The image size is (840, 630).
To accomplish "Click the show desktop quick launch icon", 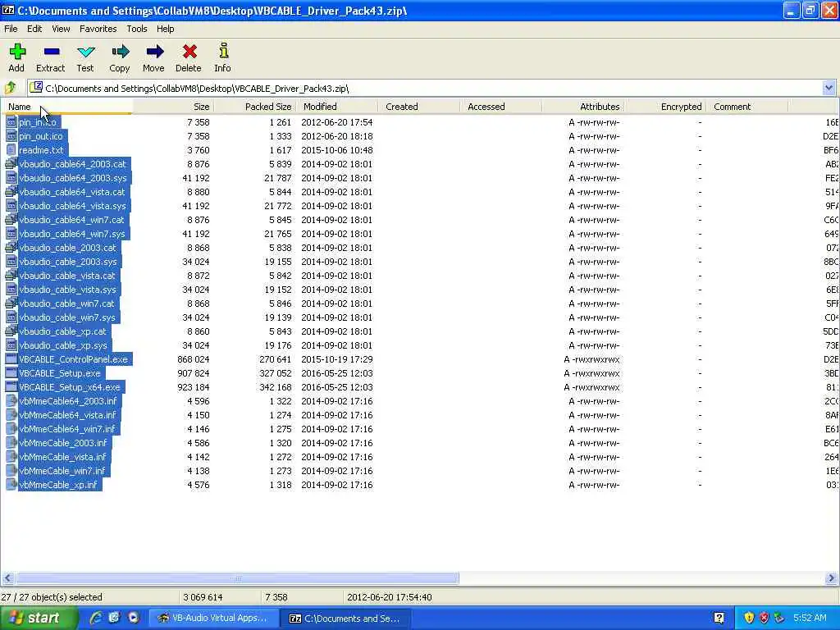I will point(114,618).
